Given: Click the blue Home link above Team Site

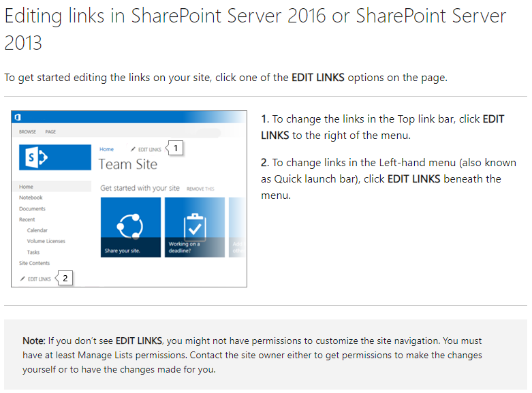Looking at the screenshot, I should click(106, 149).
